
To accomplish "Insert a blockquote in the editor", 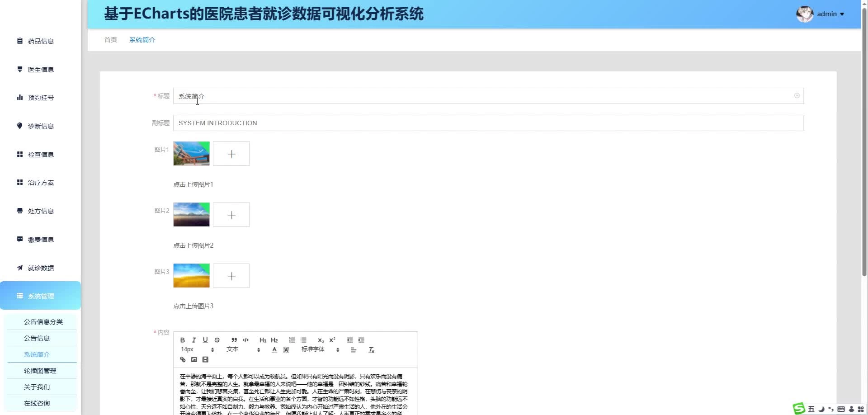I will [234, 340].
